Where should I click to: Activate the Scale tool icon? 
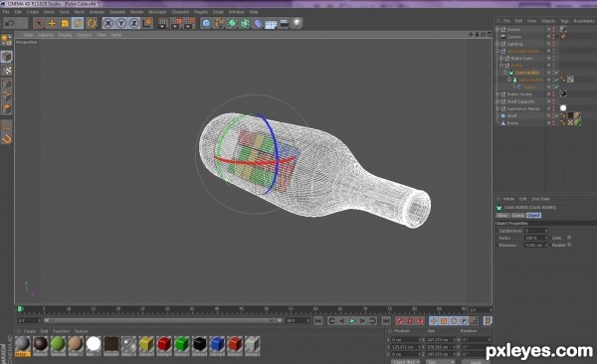pyautogui.click(x=65, y=23)
